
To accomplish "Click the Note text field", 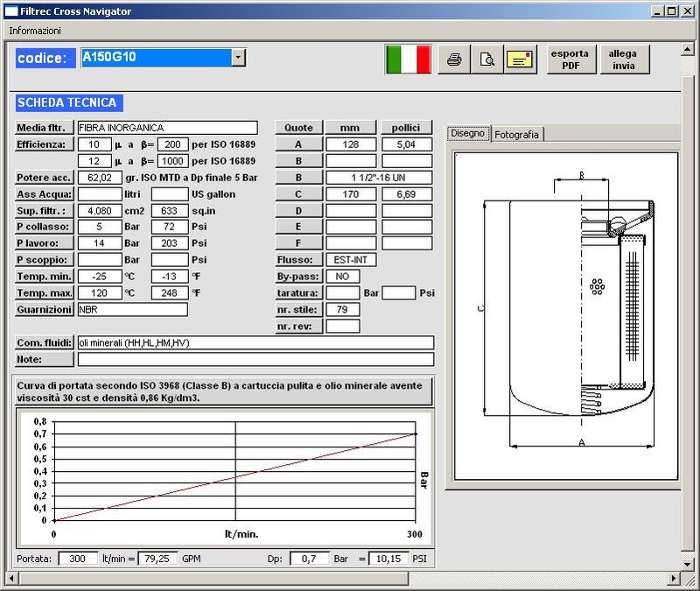I will click(x=255, y=359).
